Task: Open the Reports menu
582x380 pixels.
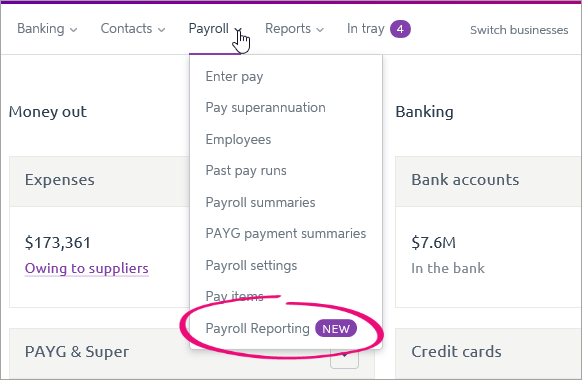Action: (294, 29)
